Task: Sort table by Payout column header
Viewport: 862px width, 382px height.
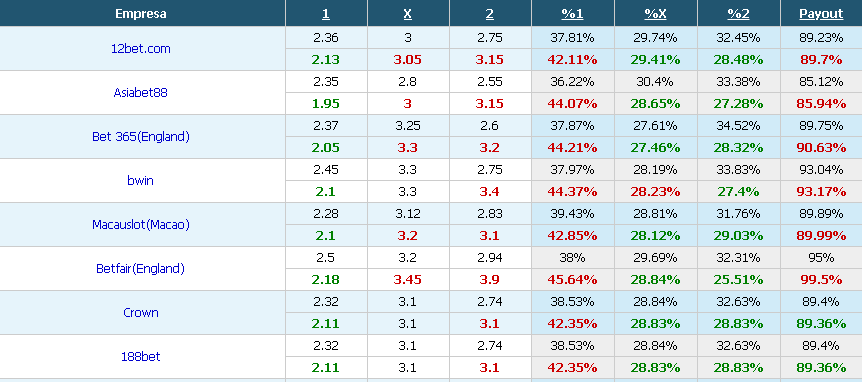Action: coord(821,14)
